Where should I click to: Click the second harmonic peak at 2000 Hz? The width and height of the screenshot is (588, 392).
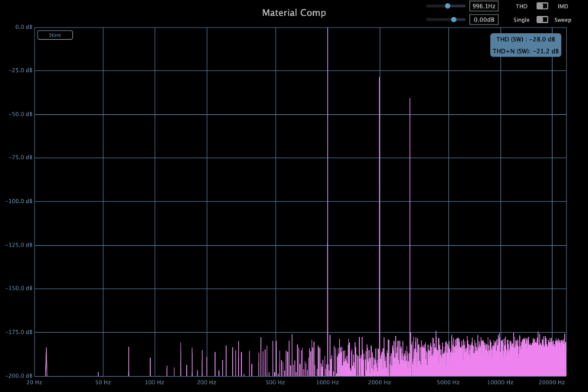point(379,191)
